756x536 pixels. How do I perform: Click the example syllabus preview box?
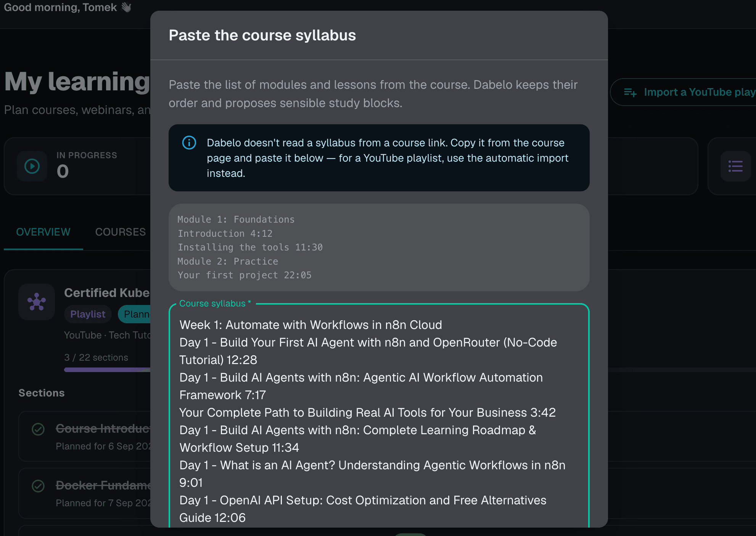pyautogui.click(x=379, y=247)
